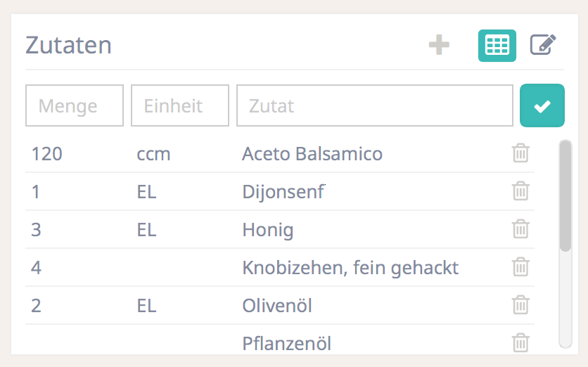Screen dimensions: 588x367
Task: Delete Knobizehen, fein gehackt row
Action: click(520, 267)
